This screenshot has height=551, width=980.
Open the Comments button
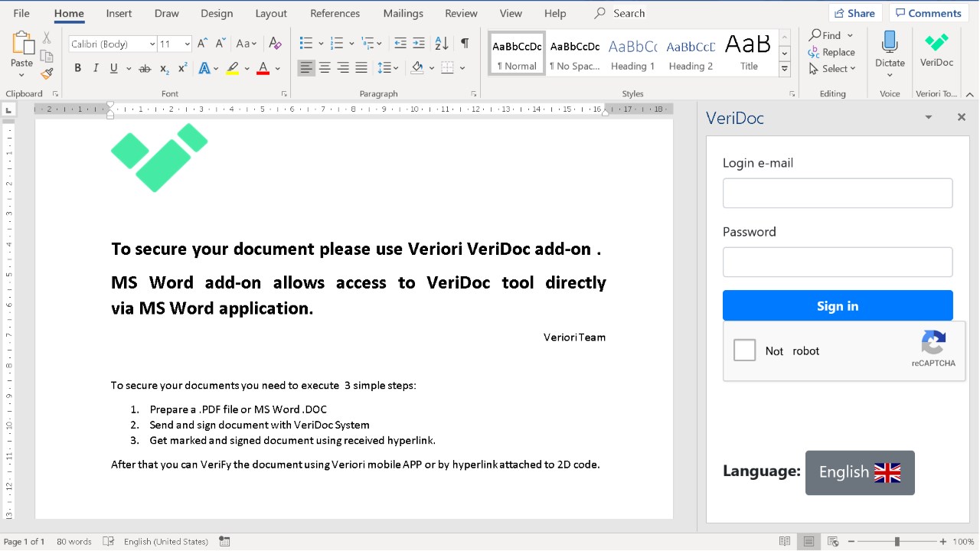929,13
